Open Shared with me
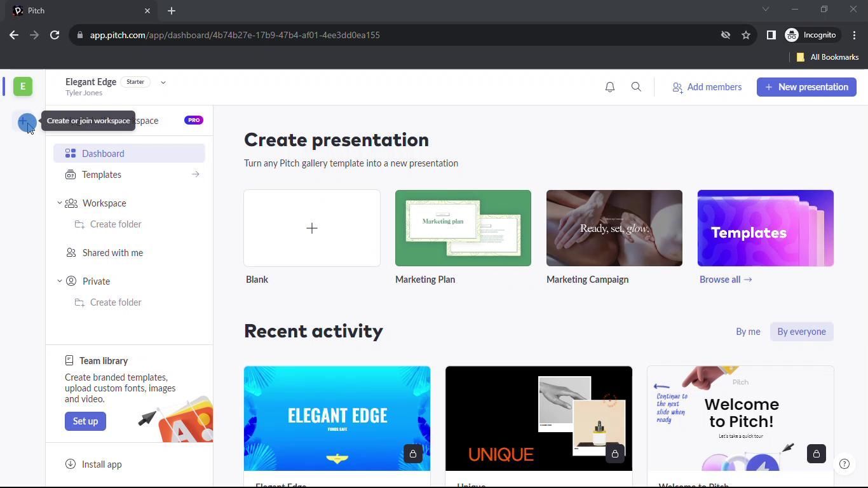 point(112,253)
